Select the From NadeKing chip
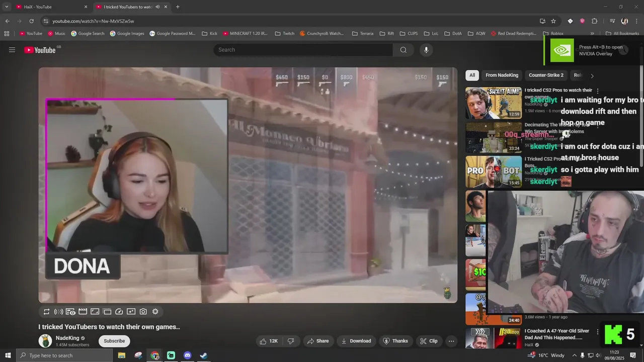The height and width of the screenshot is (362, 644). click(x=502, y=75)
